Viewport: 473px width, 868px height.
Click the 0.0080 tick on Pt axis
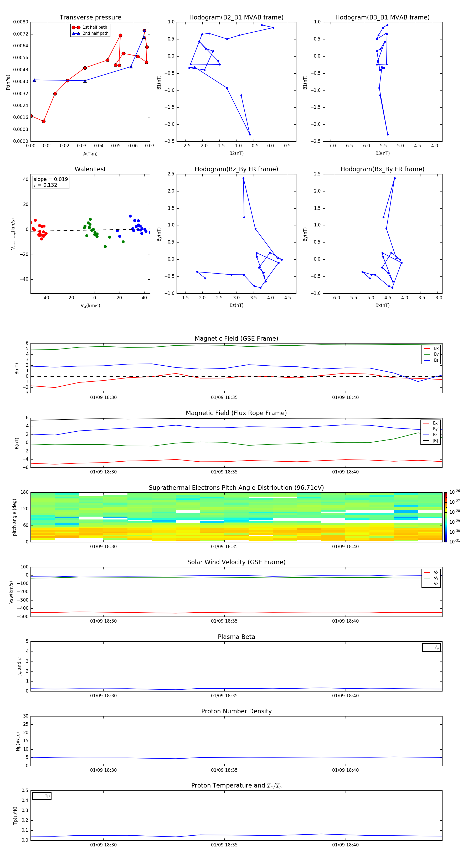coord(20,22)
